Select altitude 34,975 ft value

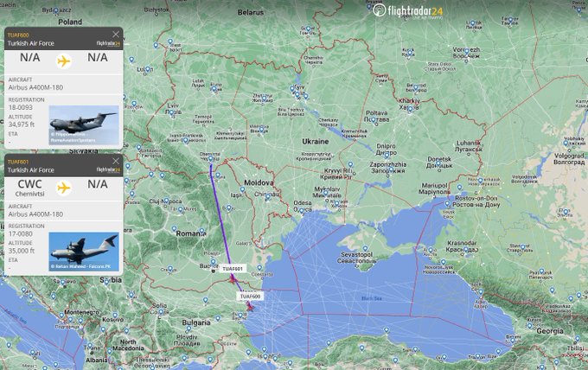coord(22,124)
